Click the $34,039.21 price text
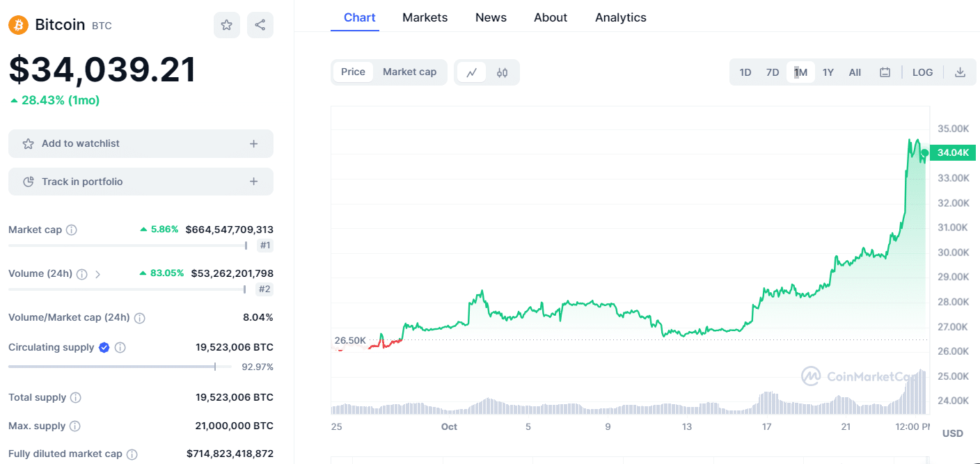The width and height of the screenshot is (980, 464). click(x=102, y=70)
